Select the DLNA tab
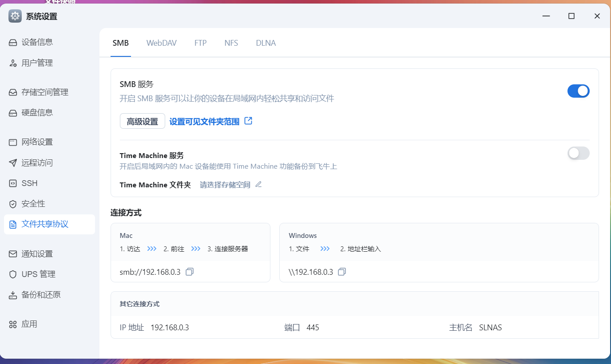 pos(266,43)
